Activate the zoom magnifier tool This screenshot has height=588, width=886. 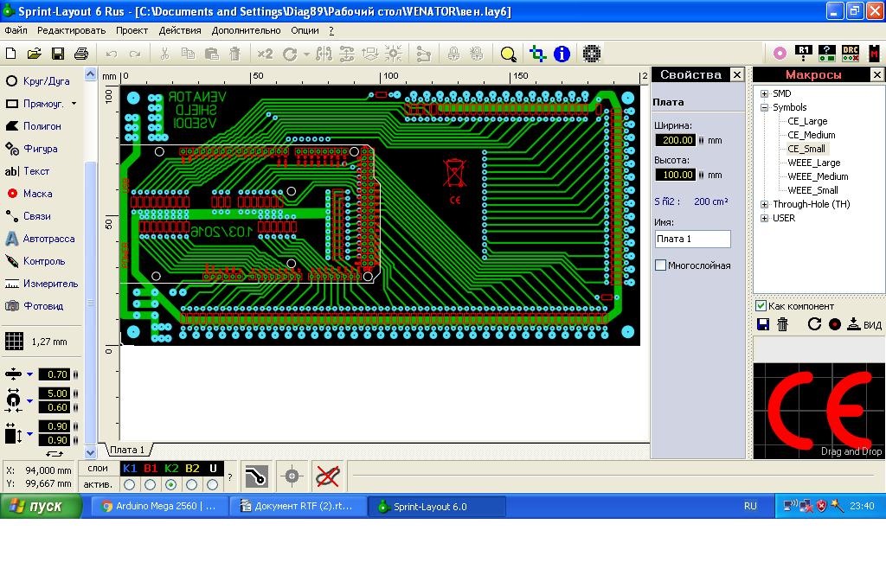pos(508,54)
